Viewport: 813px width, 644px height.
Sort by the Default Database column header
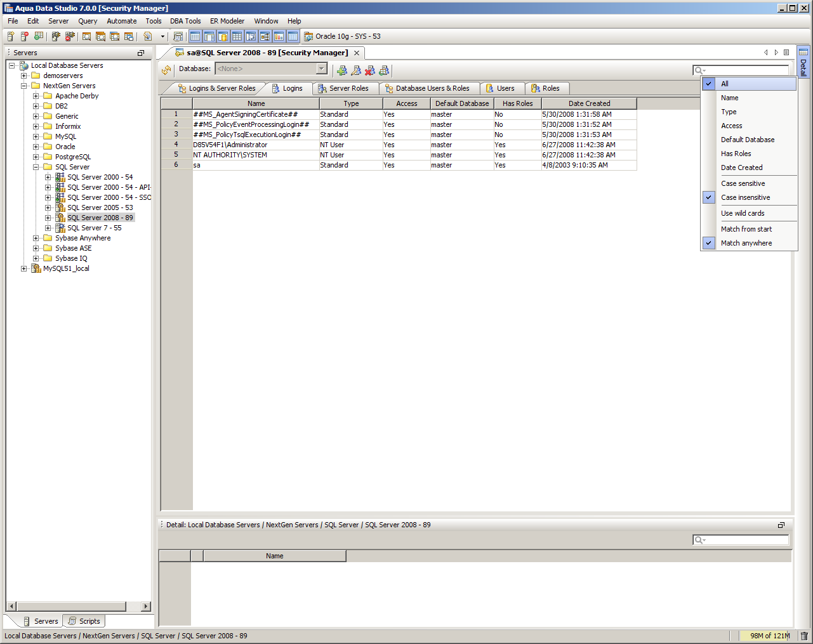pos(462,103)
